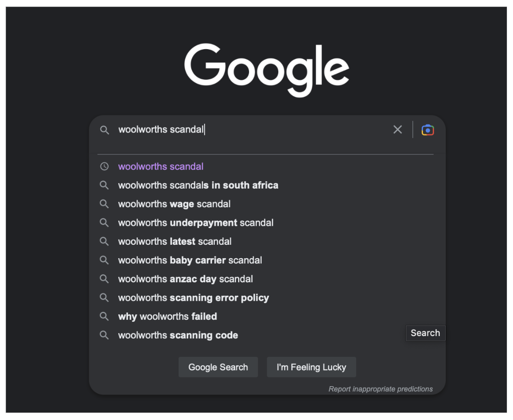Click the magnifying glass inside the search bar
The image size is (513, 420).
104,129
